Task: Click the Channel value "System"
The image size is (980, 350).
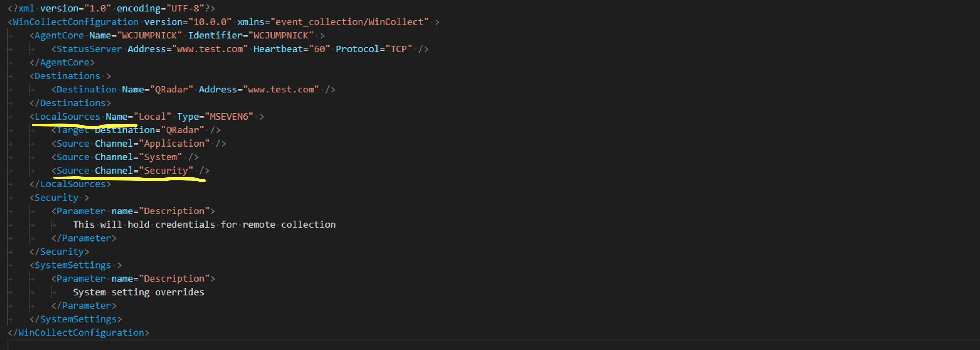Action: pos(160,157)
